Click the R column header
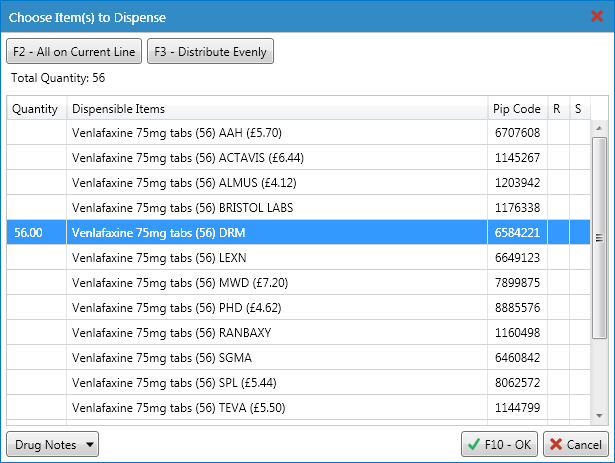Viewport: 615px width, 463px height. coord(558,109)
